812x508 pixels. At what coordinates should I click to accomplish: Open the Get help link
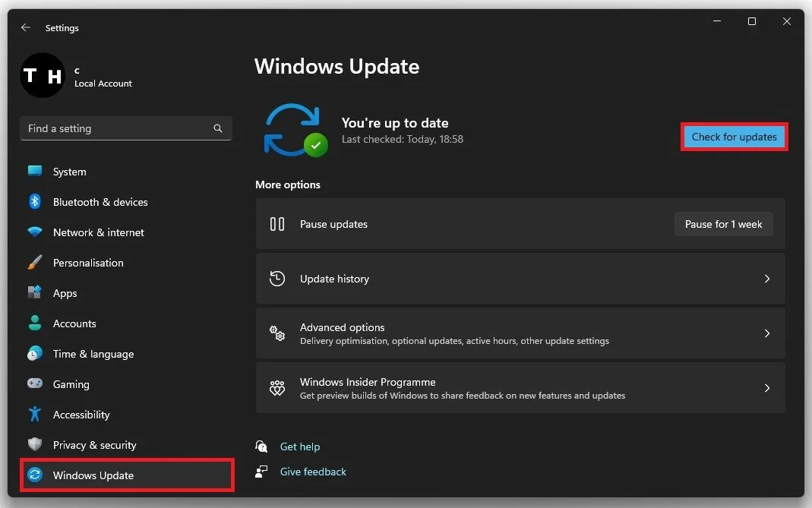pos(300,446)
